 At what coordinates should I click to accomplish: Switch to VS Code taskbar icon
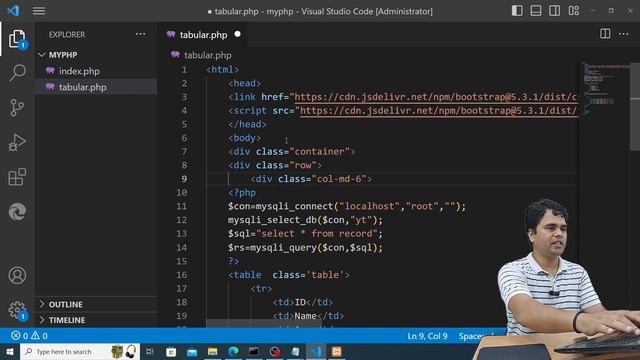tap(316, 351)
